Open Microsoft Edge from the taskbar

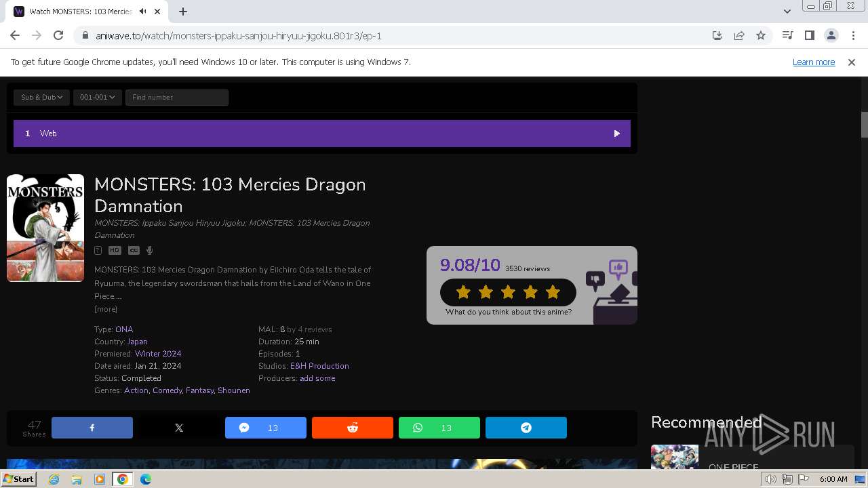pyautogui.click(x=146, y=479)
